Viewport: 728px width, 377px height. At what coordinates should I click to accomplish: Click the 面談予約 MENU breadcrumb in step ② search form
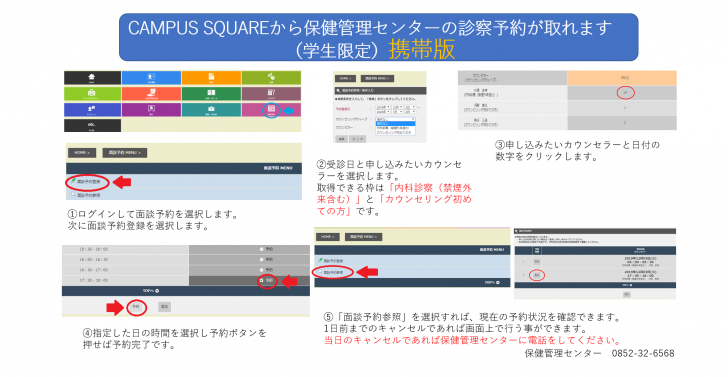coord(377,78)
